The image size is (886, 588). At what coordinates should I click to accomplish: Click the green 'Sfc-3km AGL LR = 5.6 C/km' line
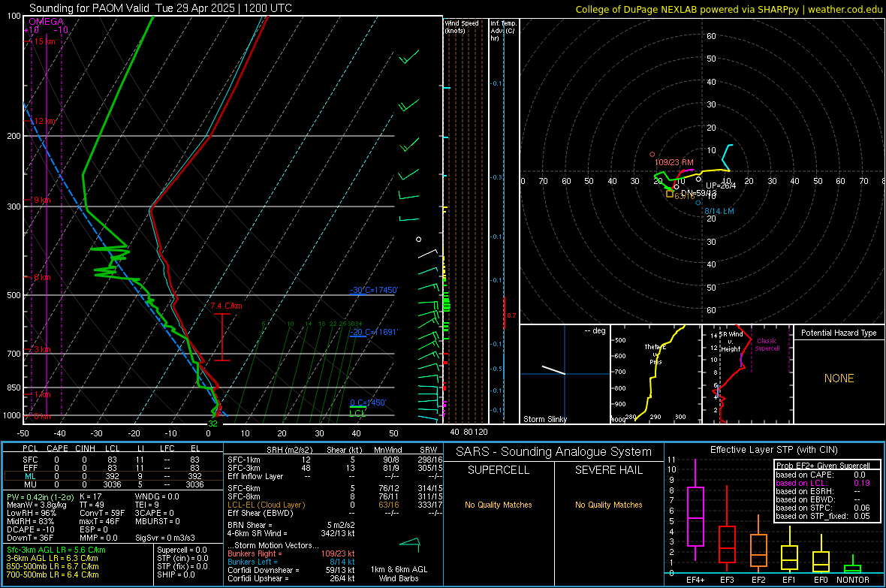pyautogui.click(x=56, y=550)
